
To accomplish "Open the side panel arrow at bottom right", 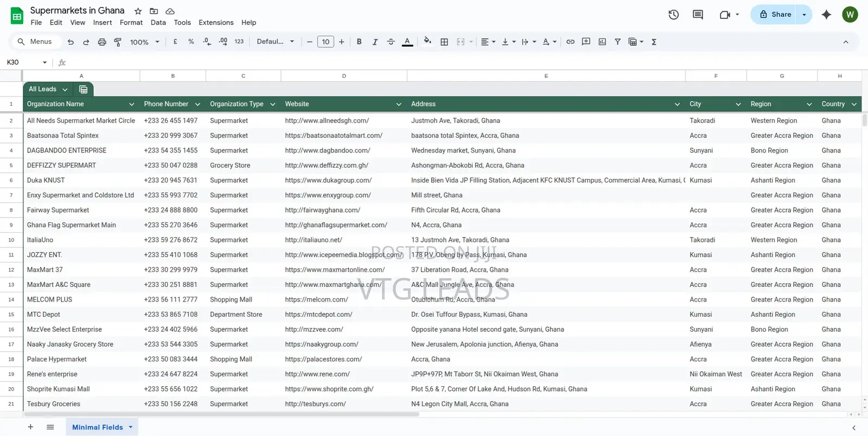I will coord(854,428).
